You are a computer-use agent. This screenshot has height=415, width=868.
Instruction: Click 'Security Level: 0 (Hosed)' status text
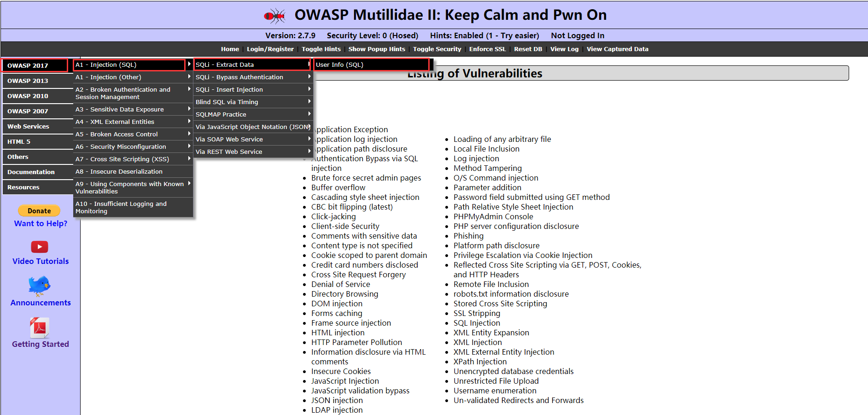click(x=373, y=35)
